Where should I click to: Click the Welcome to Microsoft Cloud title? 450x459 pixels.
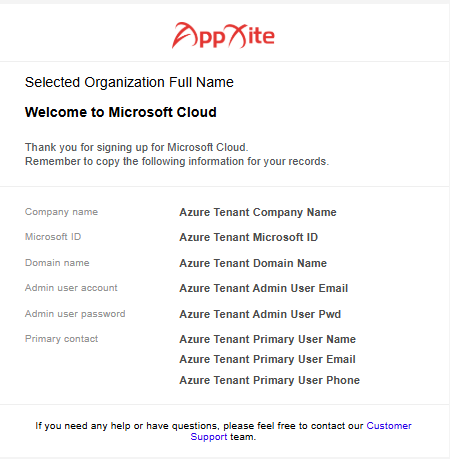[121, 112]
